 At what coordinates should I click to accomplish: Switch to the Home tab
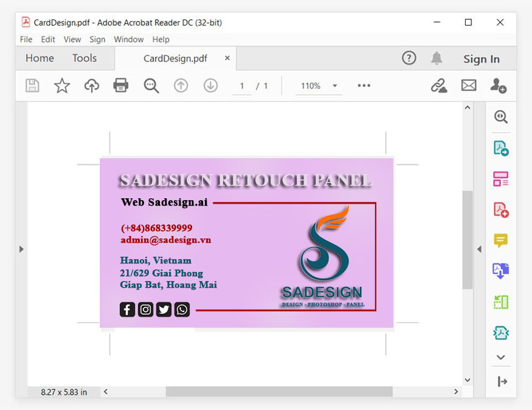(x=40, y=58)
